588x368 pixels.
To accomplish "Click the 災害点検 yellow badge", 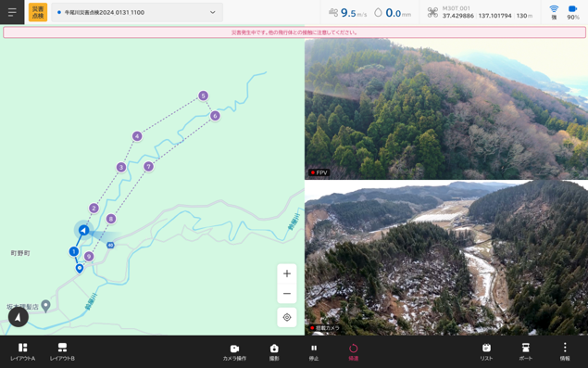I will coord(38,12).
